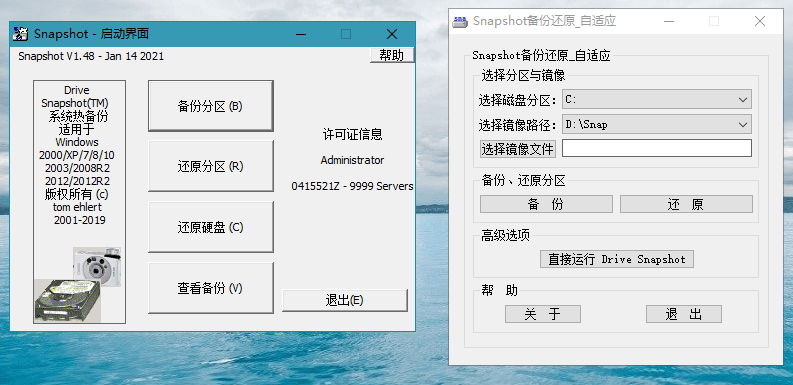Click the license text 0415521Z - 9999 Servers
This screenshot has width=793, height=385.
click(352, 186)
